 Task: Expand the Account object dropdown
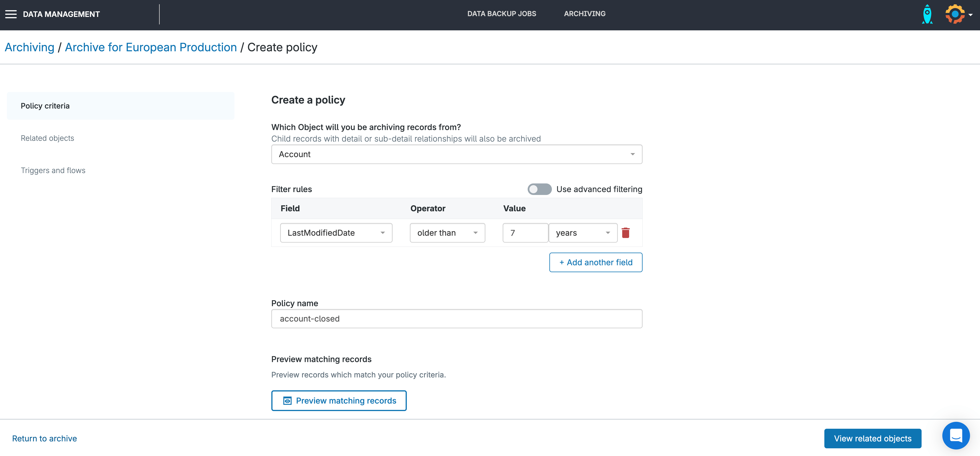[x=457, y=154]
